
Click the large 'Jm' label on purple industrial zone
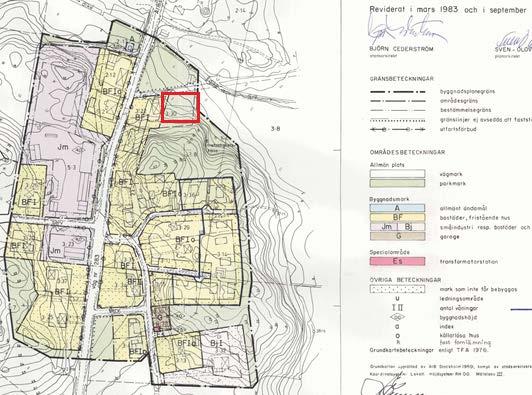tap(63, 147)
